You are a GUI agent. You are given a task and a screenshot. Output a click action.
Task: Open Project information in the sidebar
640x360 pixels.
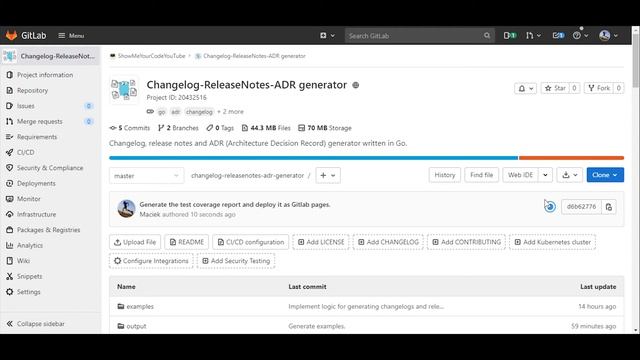click(45, 75)
